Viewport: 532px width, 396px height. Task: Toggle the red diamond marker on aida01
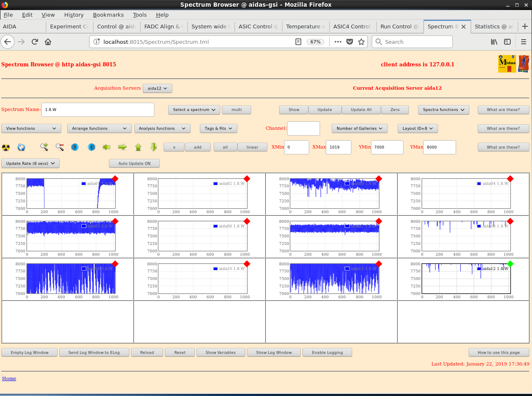[115, 179]
